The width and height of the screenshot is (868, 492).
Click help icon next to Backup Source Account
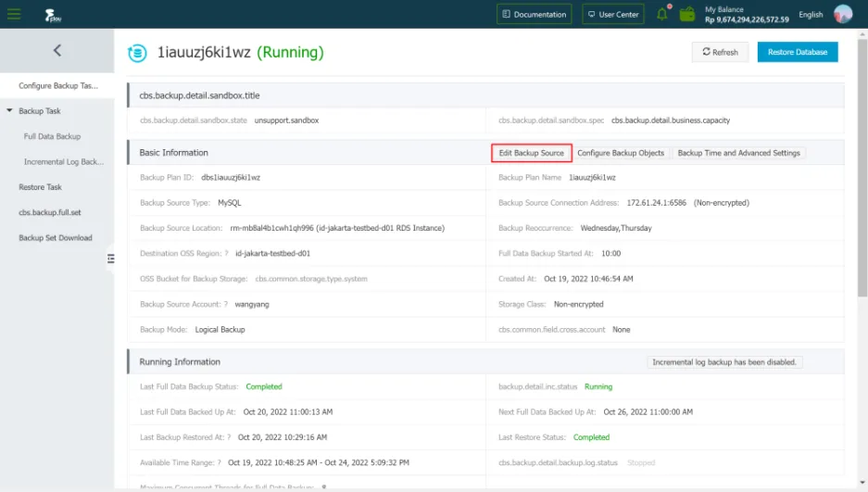[225, 304]
